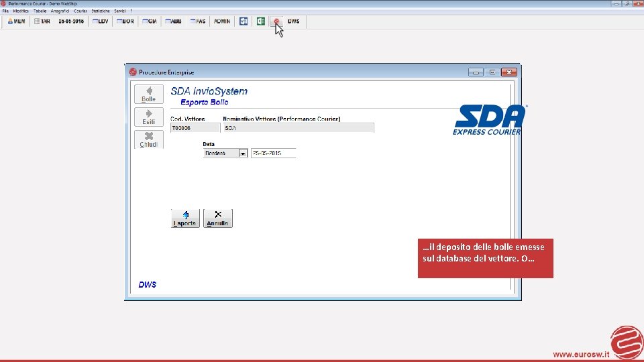
Task: Open the Courier menu
Action: 80,11
